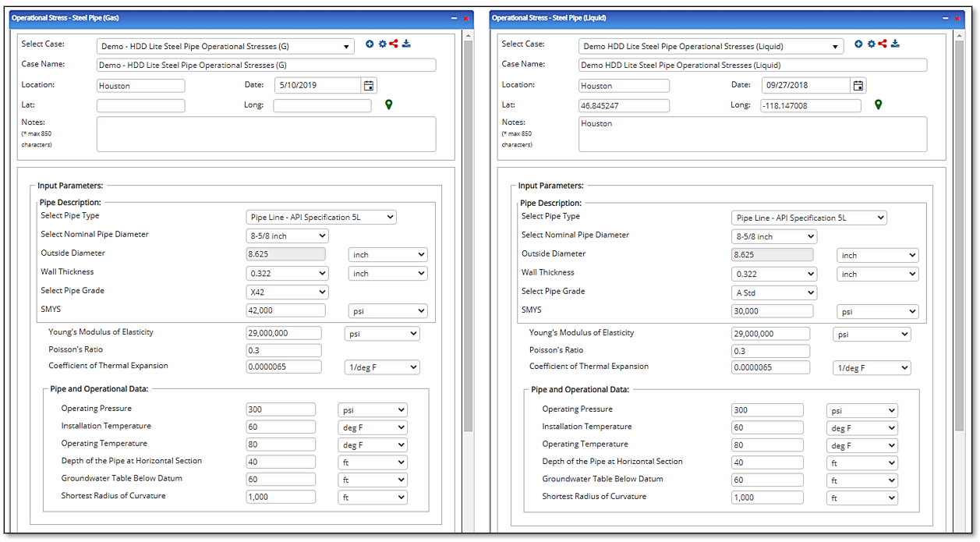Open case settings gear for the Gas case
The image size is (980, 542).
coord(382,44)
